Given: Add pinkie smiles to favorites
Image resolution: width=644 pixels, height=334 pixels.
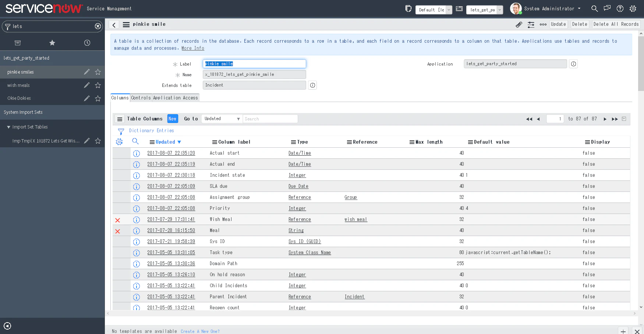Looking at the screenshot, I should click(98, 72).
